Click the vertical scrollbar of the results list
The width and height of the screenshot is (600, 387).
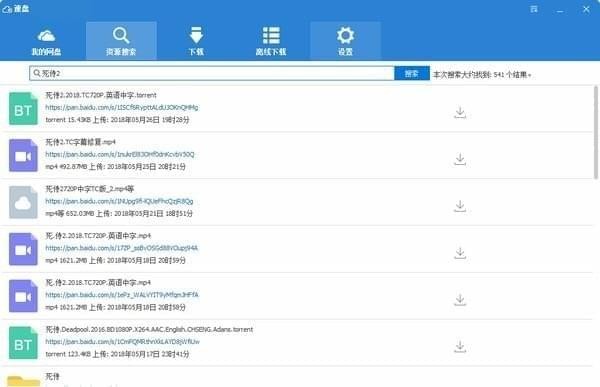click(596, 132)
